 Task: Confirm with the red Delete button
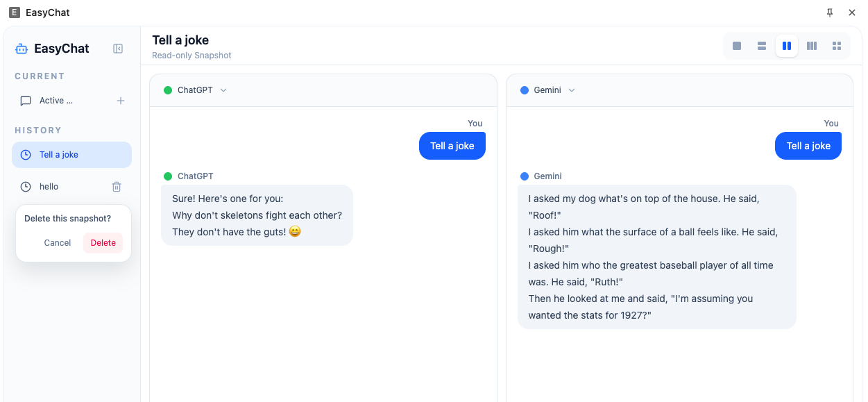[103, 243]
